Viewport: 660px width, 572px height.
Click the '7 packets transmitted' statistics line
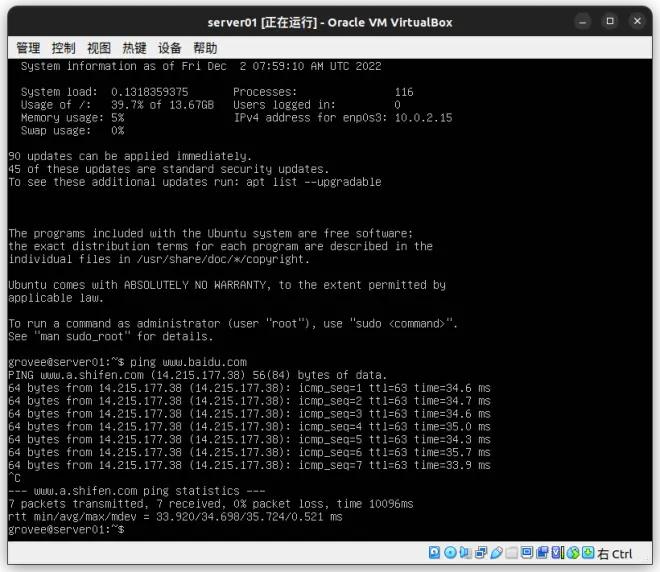210,504
